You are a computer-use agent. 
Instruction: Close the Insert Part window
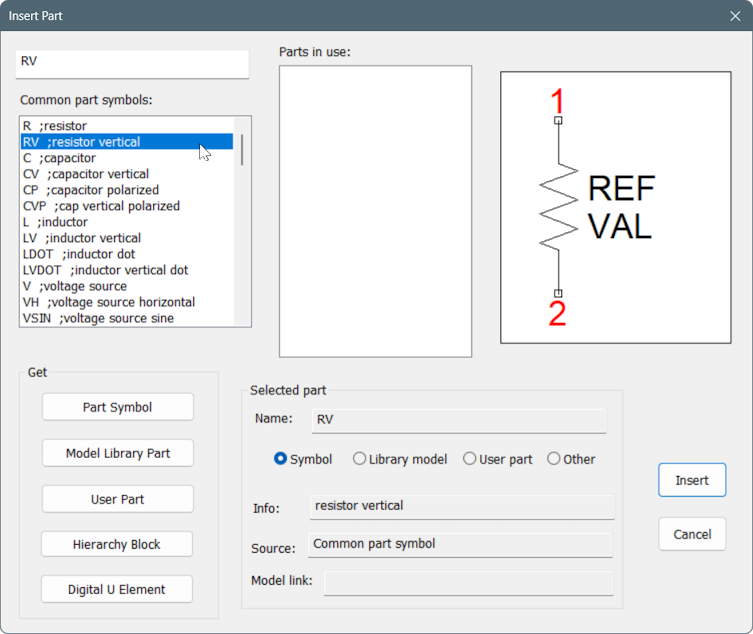pos(735,16)
